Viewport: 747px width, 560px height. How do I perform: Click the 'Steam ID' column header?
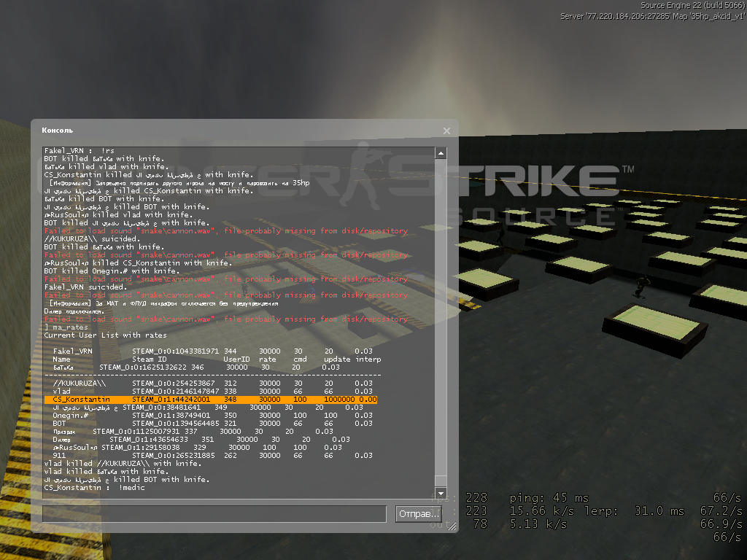tap(150, 359)
